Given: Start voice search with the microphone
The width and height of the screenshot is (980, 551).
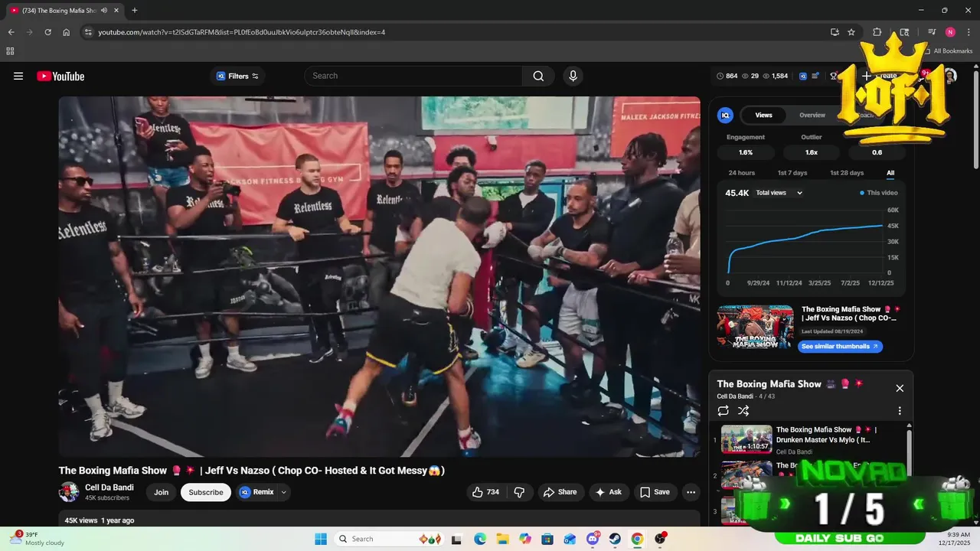Looking at the screenshot, I should pyautogui.click(x=572, y=76).
